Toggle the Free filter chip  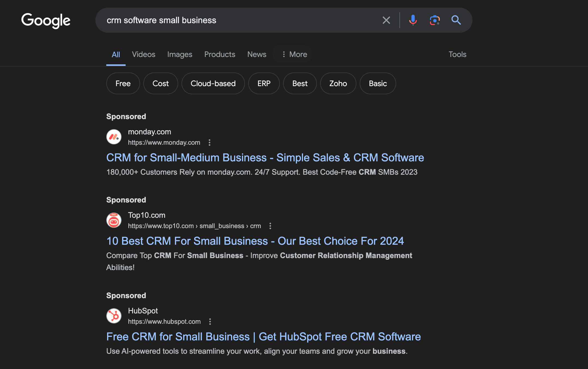[x=123, y=83]
